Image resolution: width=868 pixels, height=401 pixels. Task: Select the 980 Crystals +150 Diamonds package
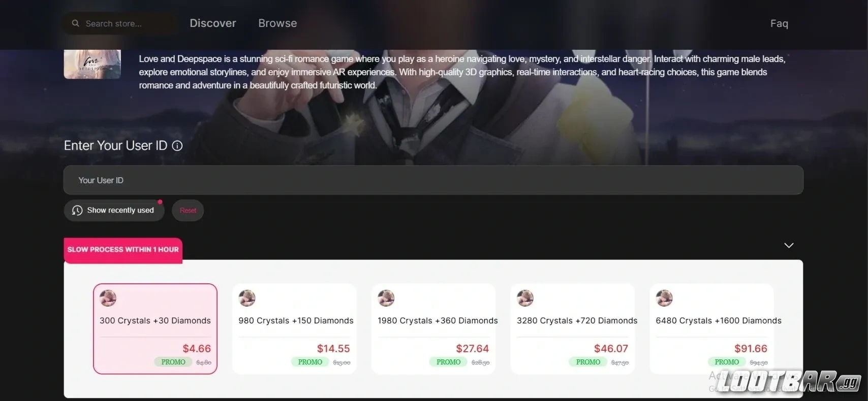295,329
